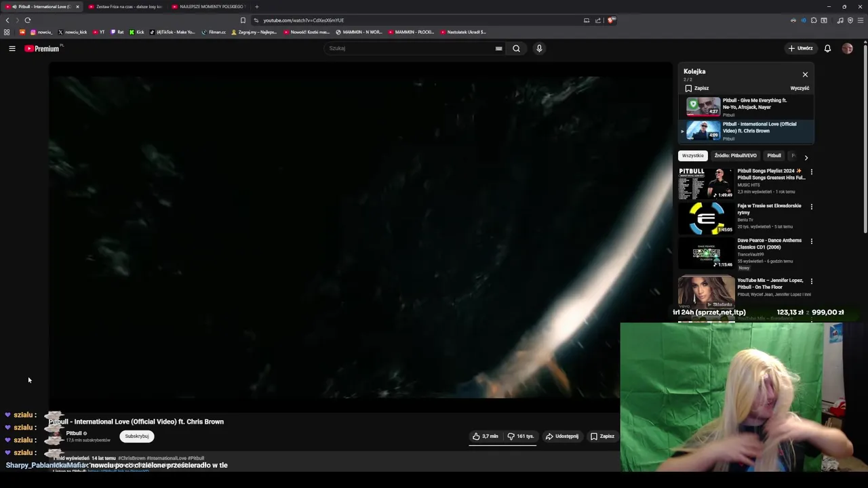
Task: Go to YouTube Premium home logo
Action: tap(43, 48)
